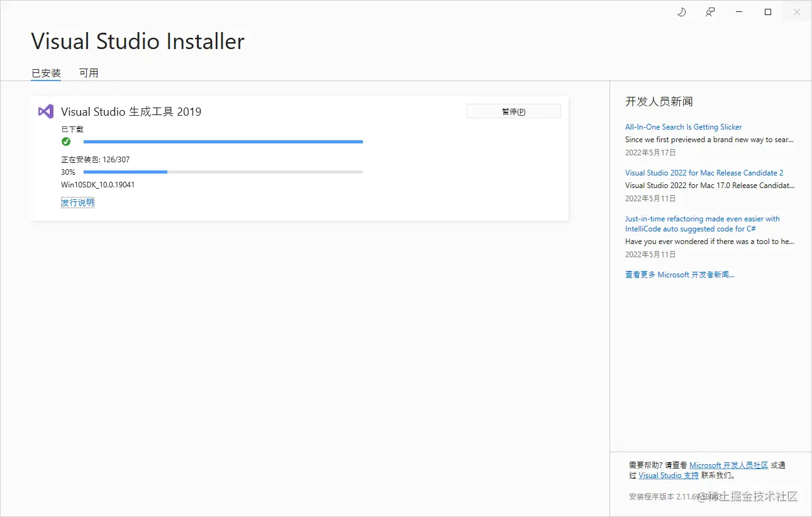Open the send feedback icon

coord(709,11)
